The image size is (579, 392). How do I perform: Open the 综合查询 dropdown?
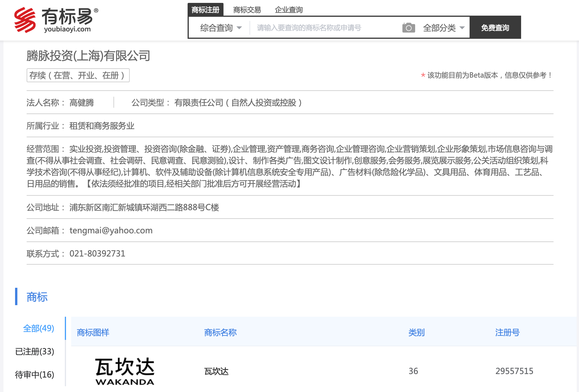(x=221, y=28)
